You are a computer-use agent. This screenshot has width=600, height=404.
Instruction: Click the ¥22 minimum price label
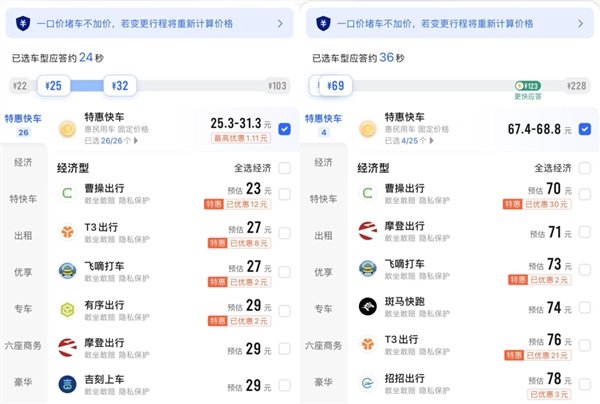pyautogui.click(x=20, y=86)
